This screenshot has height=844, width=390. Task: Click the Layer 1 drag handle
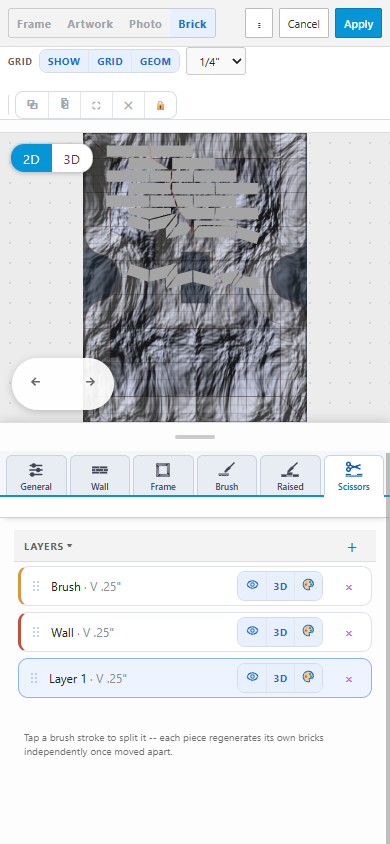pyautogui.click(x=34, y=678)
